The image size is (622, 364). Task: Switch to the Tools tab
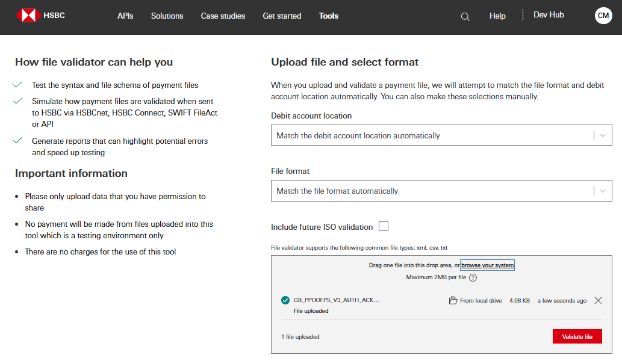pyautogui.click(x=328, y=16)
